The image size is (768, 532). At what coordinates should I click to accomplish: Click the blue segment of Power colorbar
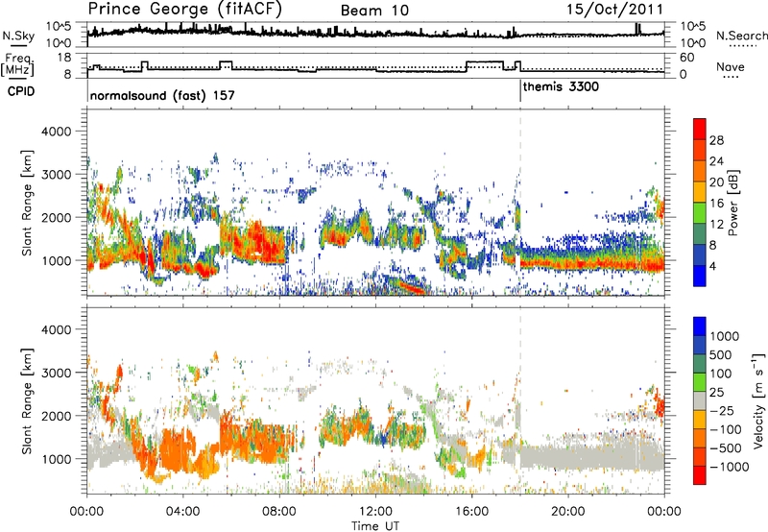click(x=700, y=276)
